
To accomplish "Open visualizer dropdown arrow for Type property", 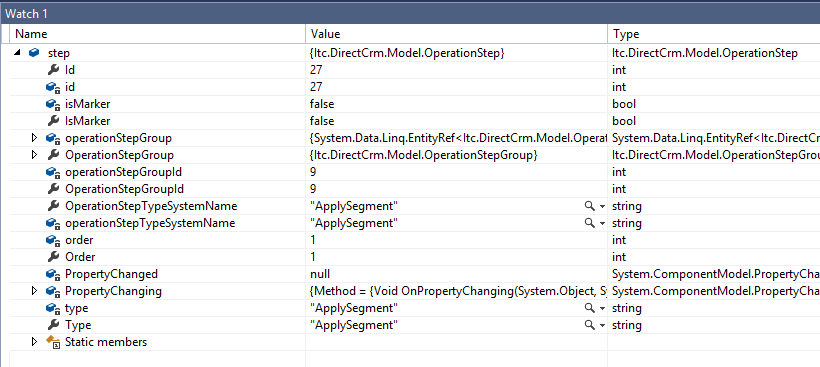I will [602, 326].
